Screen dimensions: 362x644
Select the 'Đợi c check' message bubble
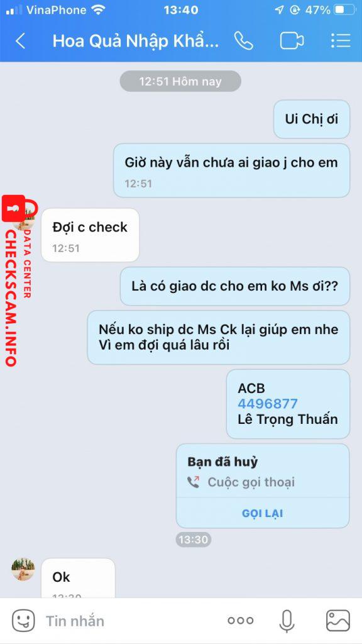90,235
